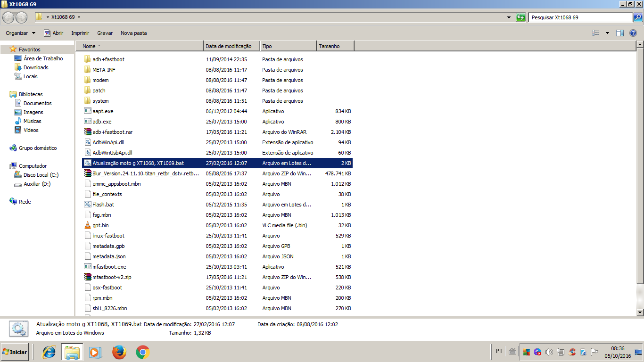
Task: Expand the address bar history dropdown
Action: pos(509,17)
